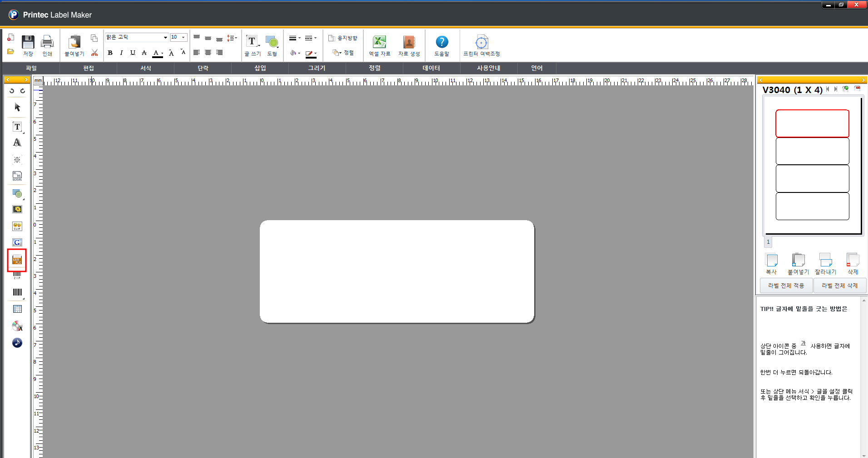Open the Clip art tool
The height and width of the screenshot is (458, 868).
click(x=17, y=226)
